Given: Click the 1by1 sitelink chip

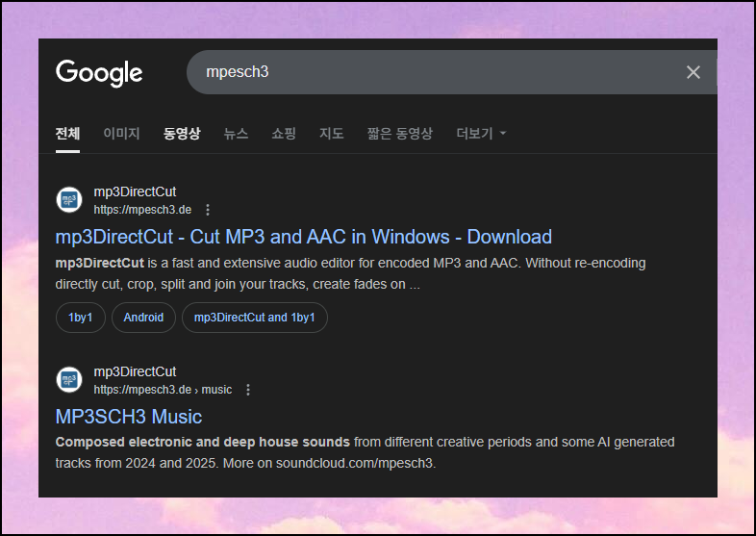Looking at the screenshot, I should tap(81, 318).
